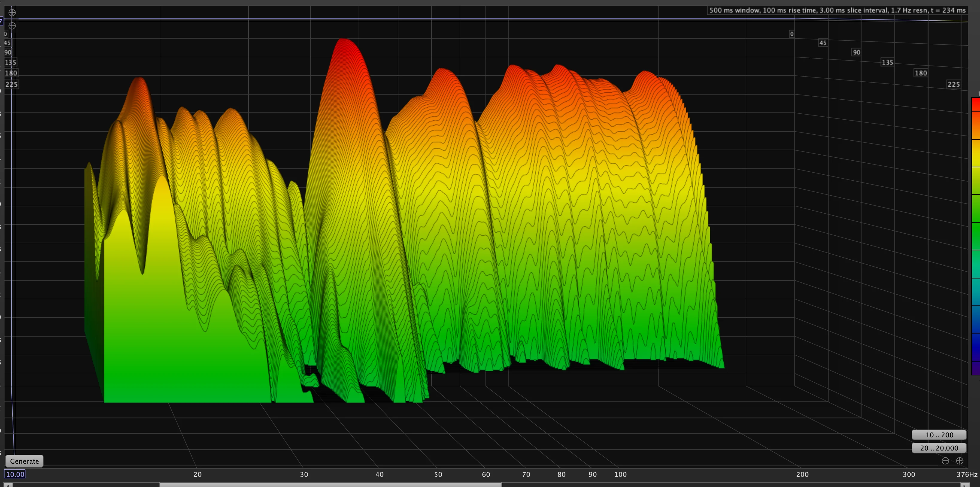Click the 135 time label on left axis

(x=11, y=62)
